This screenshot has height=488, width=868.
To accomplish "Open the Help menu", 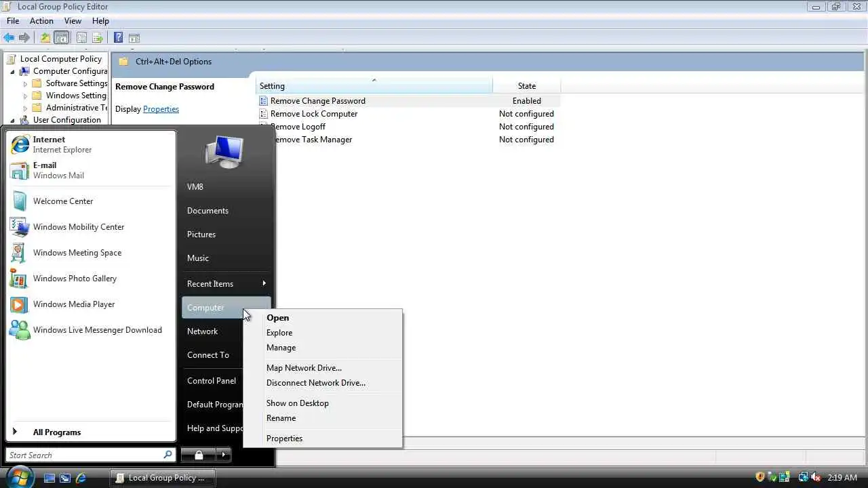I will pyautogui.click(x=100, y=21).
